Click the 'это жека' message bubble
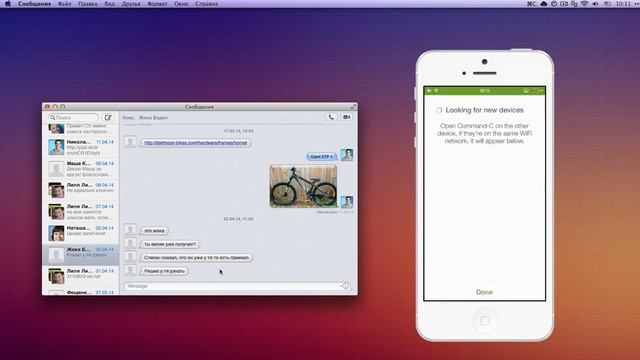This screenshot has width=640, height=360. (x=154, y=231)
